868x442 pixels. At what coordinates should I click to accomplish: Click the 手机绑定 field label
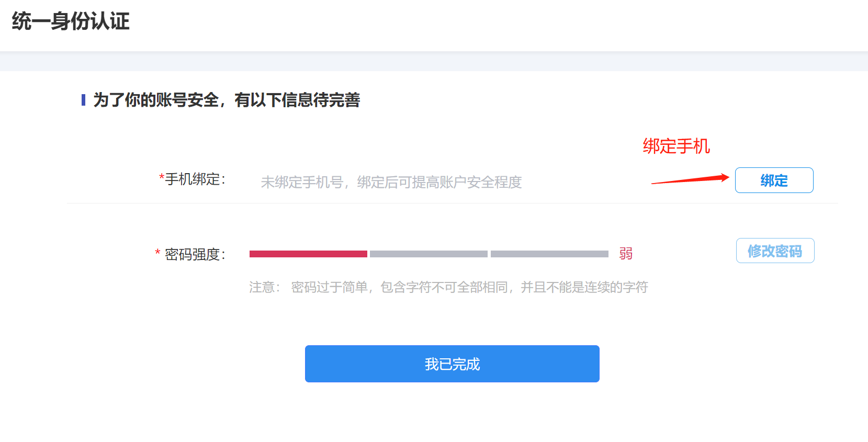pyautogui.click(x=194, y=180)
